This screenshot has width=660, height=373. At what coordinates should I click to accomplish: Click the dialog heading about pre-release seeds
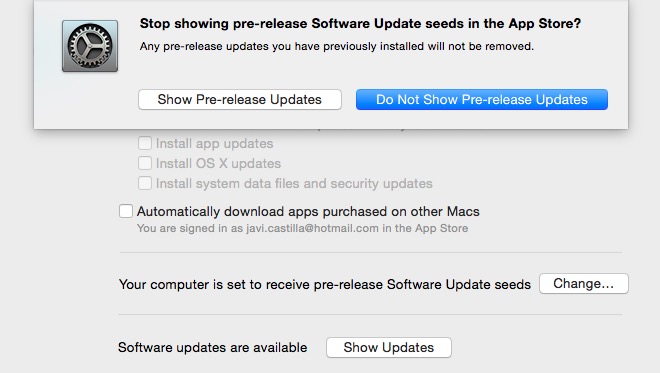360,23
